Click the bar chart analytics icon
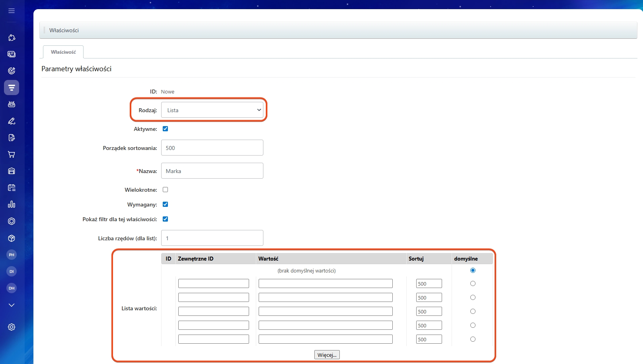643x364 pixels. click(12, 204)
